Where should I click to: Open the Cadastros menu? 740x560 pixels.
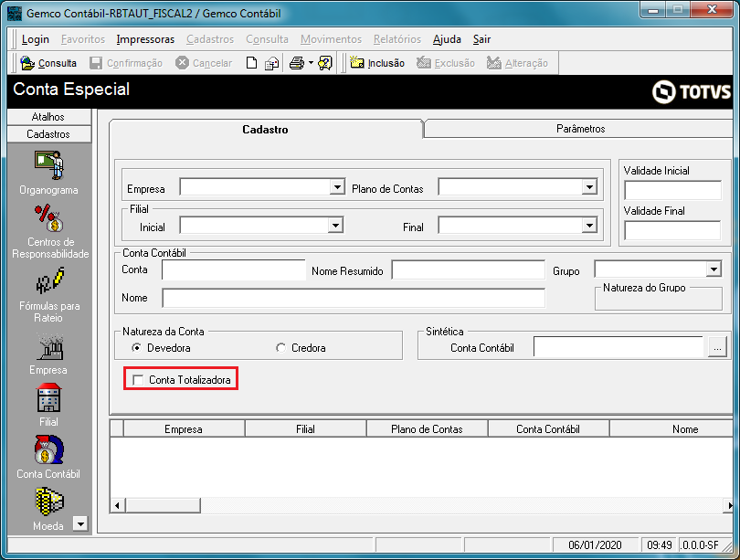(210, 39)
